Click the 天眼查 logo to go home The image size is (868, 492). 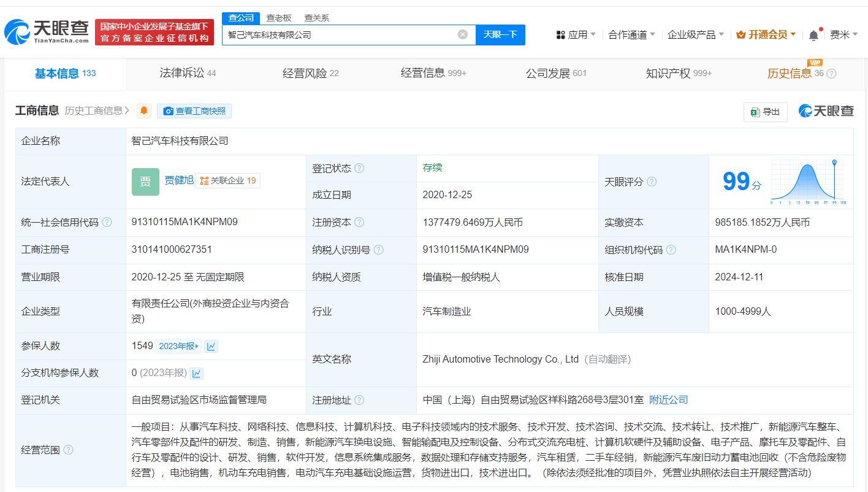(47, 32)
